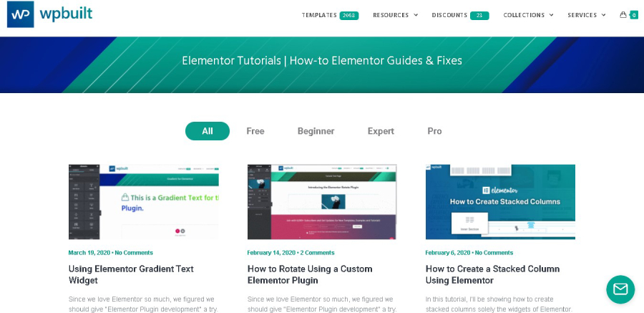The width and height of the screenshot is (644, 313).
Task: Select the Expert filter tab
Action: (381, 131)
